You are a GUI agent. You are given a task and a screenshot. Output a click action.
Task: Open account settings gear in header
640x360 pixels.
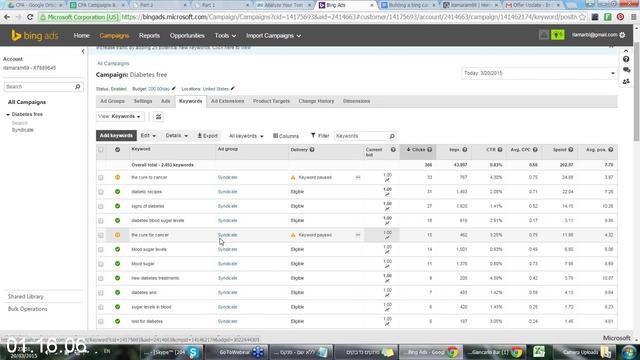click(x=622, y=35)
